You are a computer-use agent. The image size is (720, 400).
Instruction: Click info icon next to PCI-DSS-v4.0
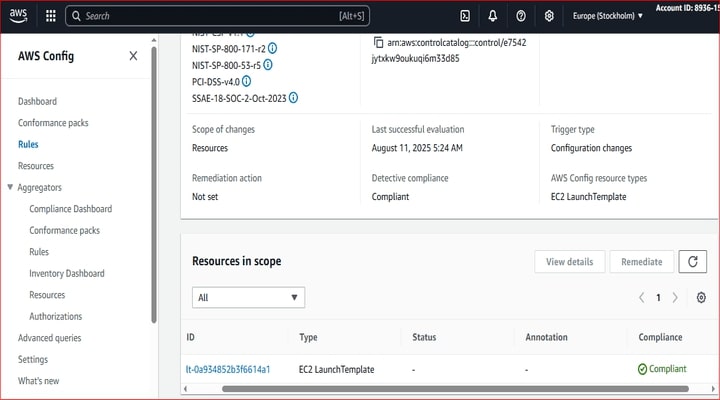tap(247, 81)
